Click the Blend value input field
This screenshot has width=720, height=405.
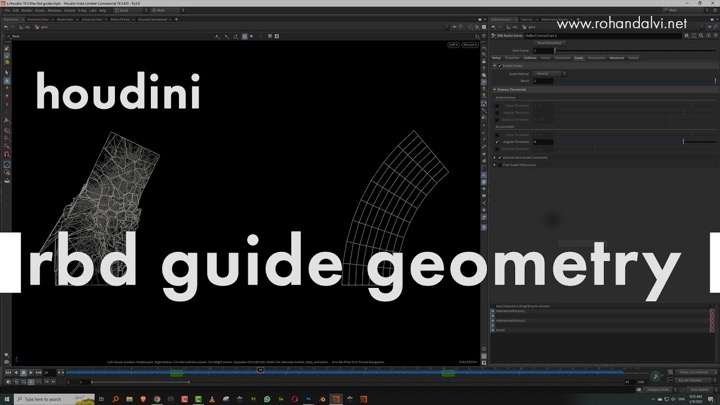(543, 81)
